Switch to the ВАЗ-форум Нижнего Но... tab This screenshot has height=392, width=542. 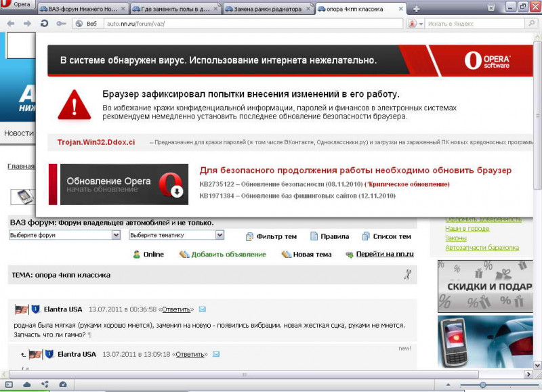[83, 9]
